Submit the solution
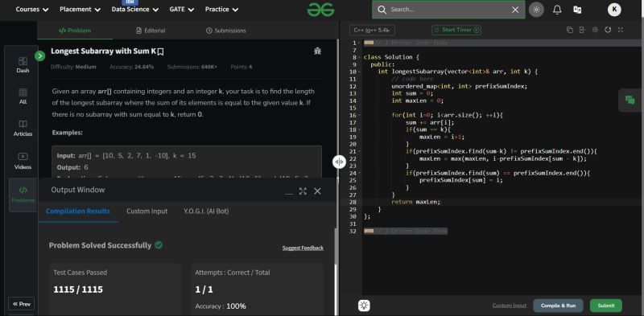 (x=606, y=306)
